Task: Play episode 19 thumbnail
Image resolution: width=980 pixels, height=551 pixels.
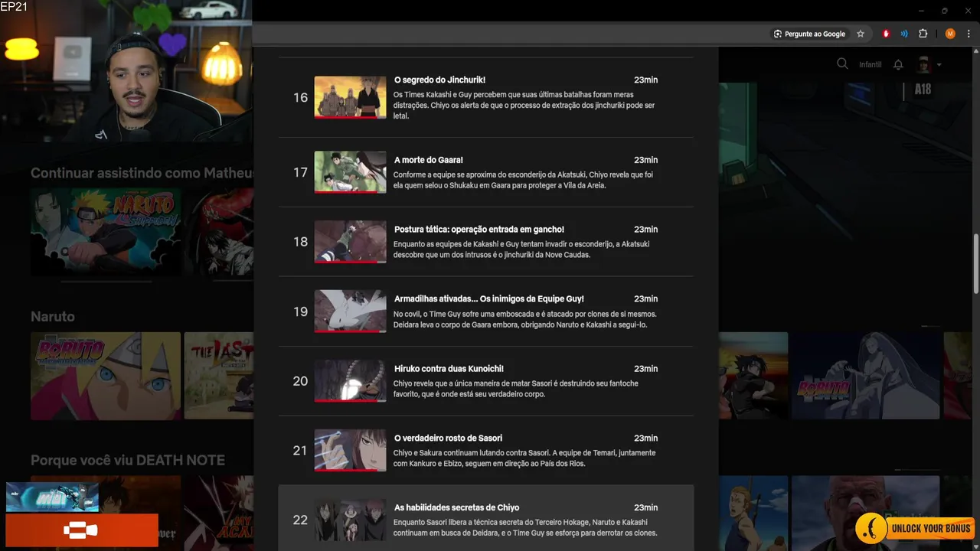Action: point(350,311)
